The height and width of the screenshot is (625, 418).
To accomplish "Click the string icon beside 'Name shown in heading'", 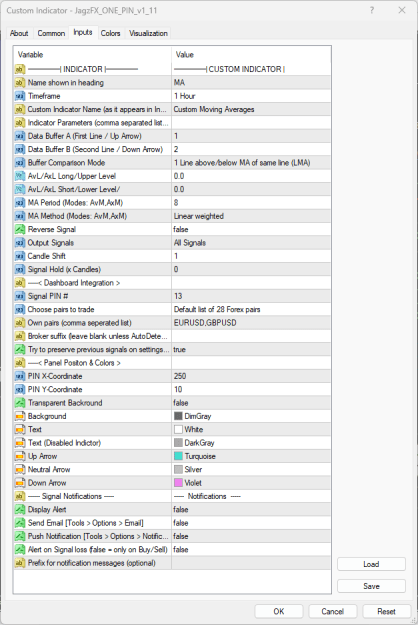I will coord(20,83).
